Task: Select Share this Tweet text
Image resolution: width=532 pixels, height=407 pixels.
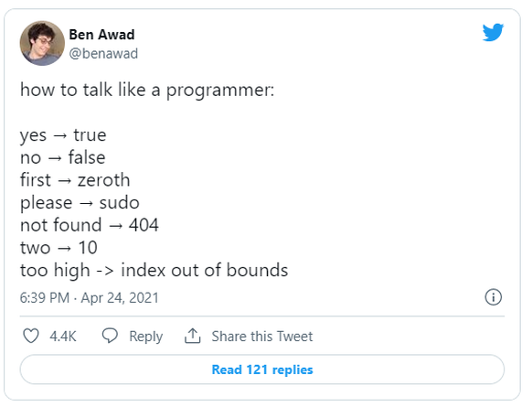Action: pos(262,337)
